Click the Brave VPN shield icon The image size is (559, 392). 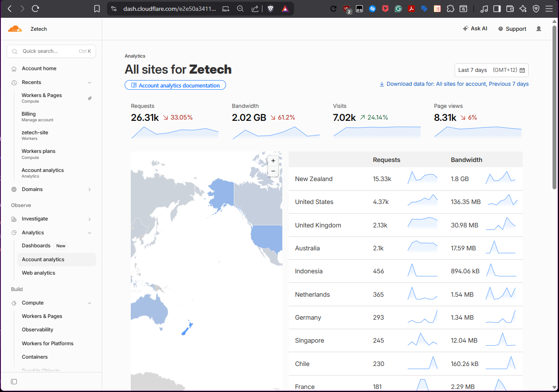point(536,9)
